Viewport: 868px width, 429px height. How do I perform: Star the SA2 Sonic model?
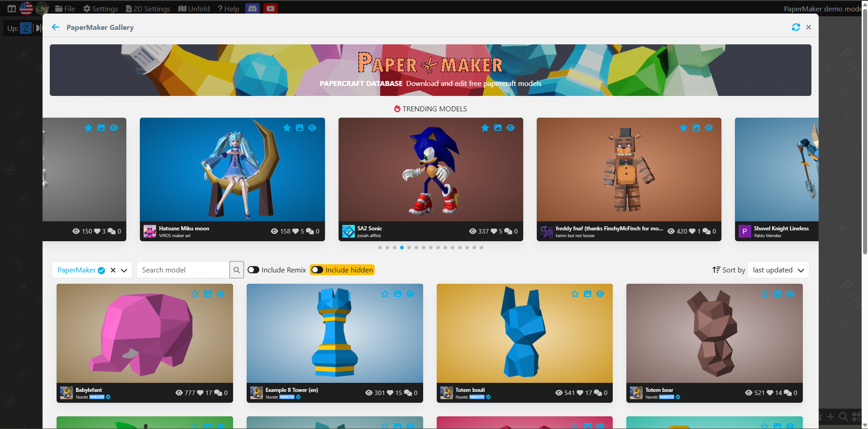coord(485,128)
